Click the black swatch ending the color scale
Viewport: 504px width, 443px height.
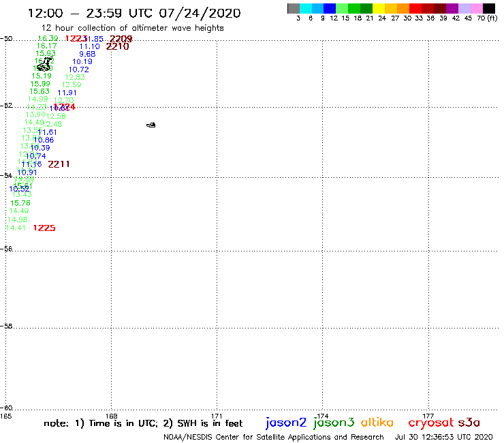(488, 8)
